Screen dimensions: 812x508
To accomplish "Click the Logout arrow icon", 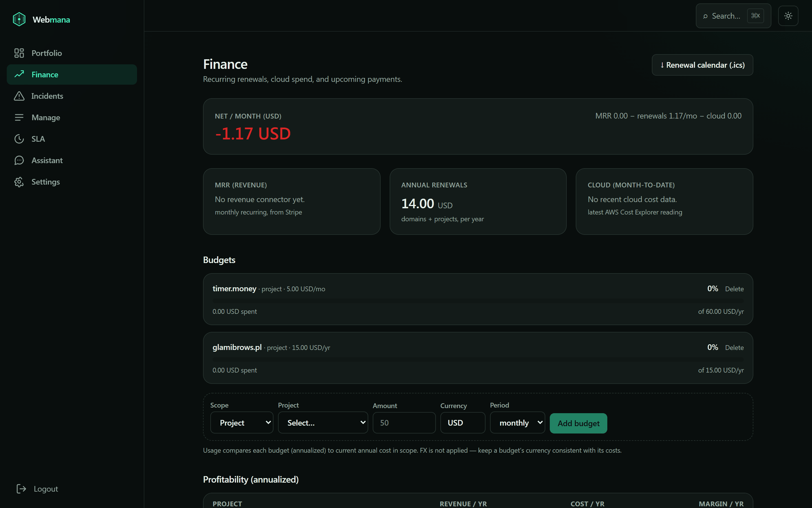I will 21,489.
